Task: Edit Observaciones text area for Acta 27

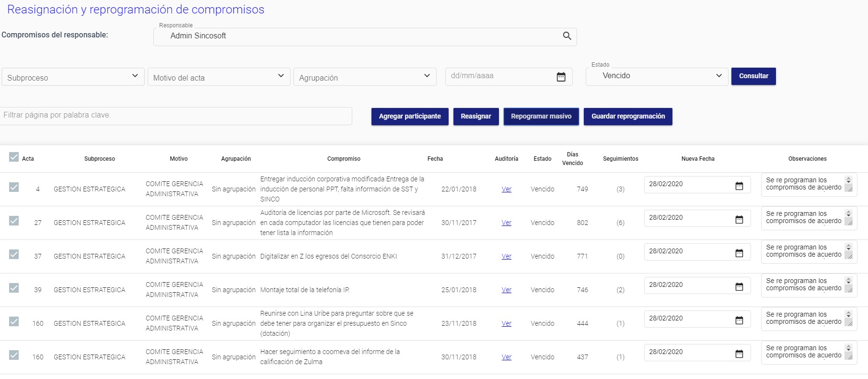Action: tap(809, 218)
